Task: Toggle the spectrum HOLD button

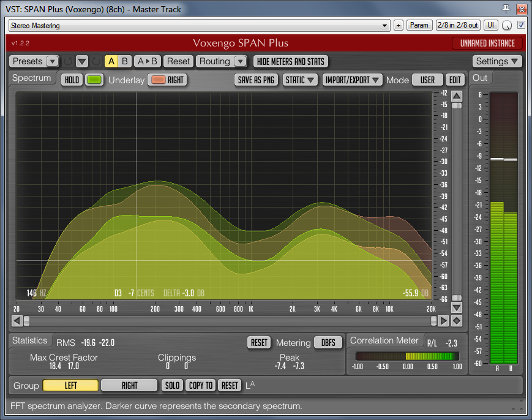Action: 72,80
